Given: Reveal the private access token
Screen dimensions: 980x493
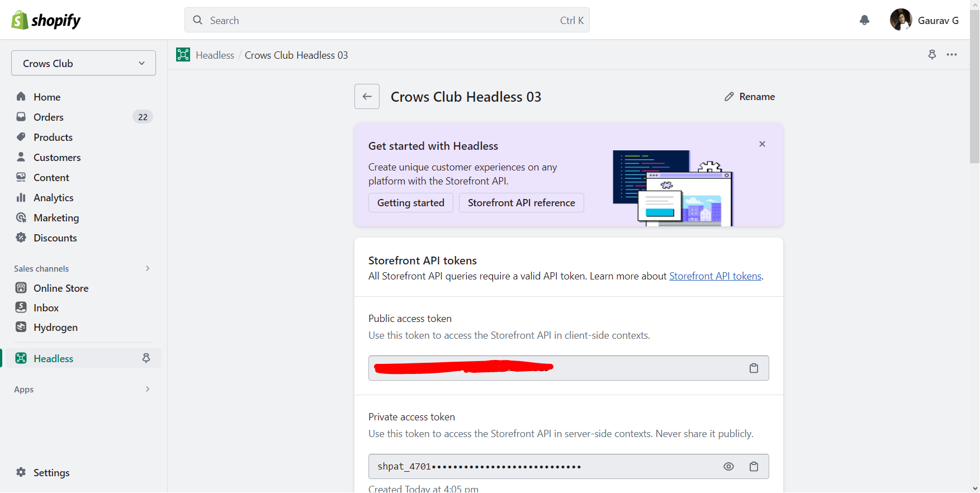Looking at the screenshot, I should coord(728,467).
